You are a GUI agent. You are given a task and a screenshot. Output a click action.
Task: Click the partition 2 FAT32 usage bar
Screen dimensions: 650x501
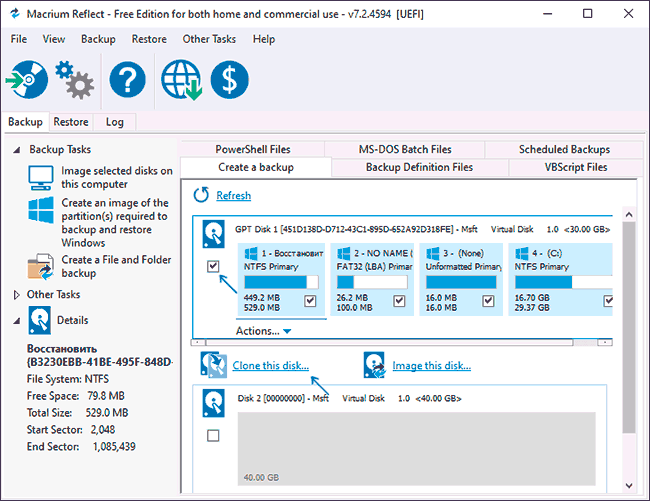(372, 282)
